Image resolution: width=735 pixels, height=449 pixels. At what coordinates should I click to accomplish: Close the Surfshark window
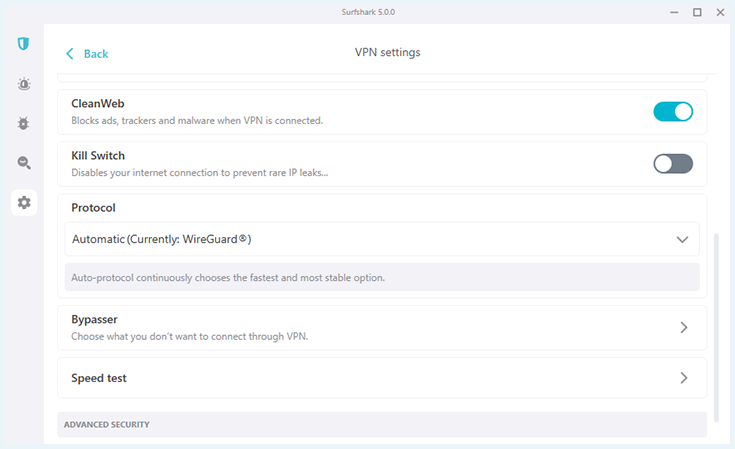(720, 12)
